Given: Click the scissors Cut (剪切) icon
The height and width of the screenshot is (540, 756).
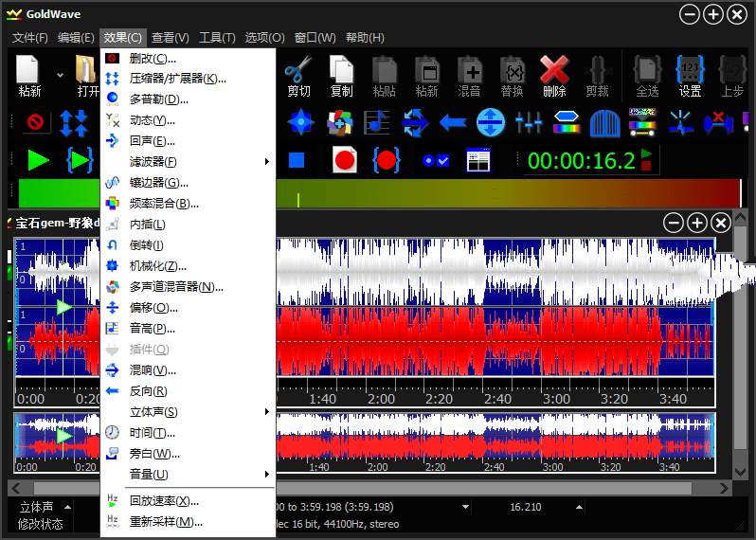Looking at the screenshot, I should coord(298,76).
